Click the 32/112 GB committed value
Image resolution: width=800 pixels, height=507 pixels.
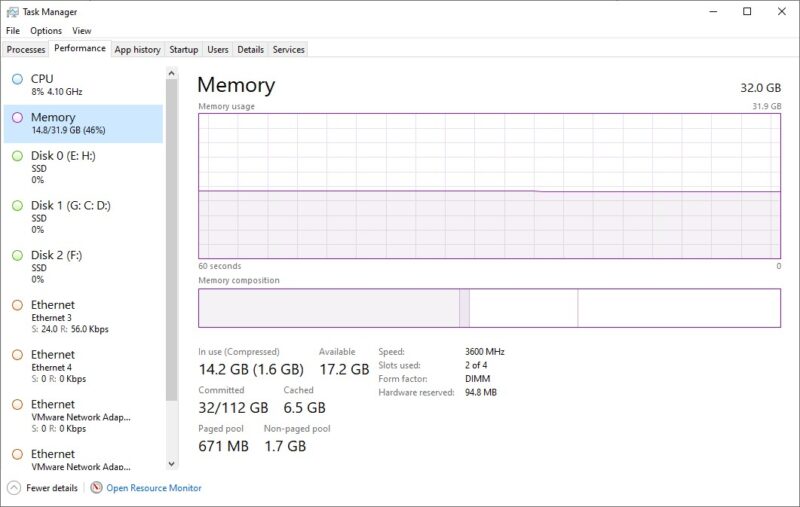[x=233, y=408]
